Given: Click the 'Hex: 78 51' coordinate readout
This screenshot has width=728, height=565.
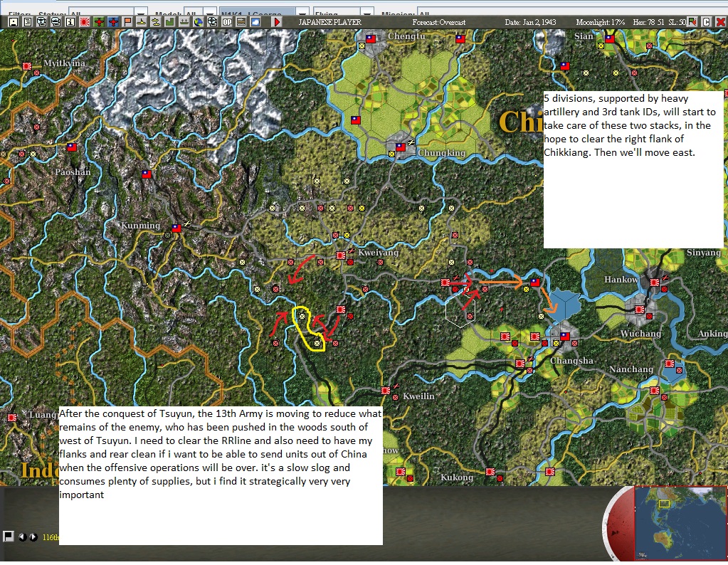Looking at the screenshot, I should (x=648, y=22).
